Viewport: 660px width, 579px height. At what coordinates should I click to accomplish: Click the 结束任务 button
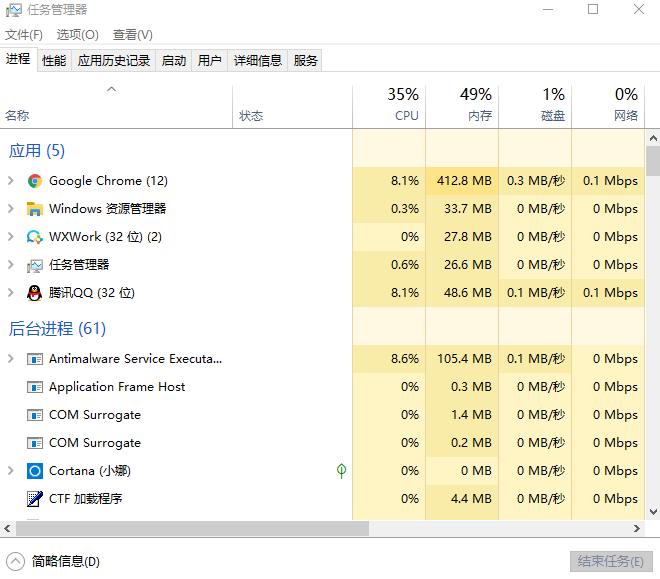coord(611,561)
